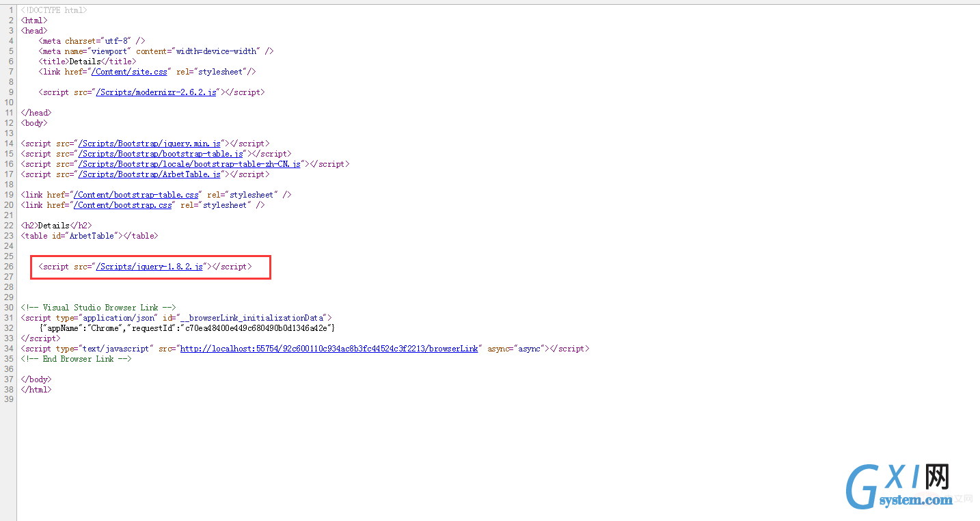Click line number 26 in the gutter
This screenshot has height=521, width=980.
coord(9,267)
